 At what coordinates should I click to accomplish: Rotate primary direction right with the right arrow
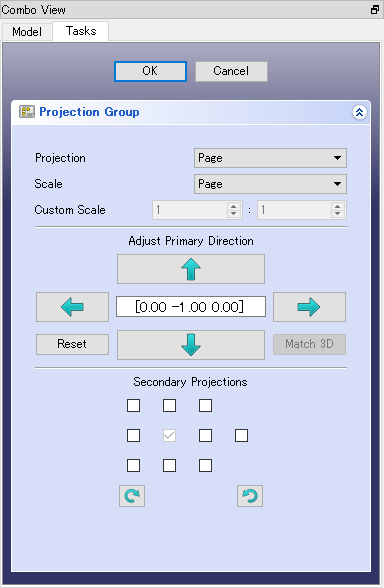(x=309, y=307)
